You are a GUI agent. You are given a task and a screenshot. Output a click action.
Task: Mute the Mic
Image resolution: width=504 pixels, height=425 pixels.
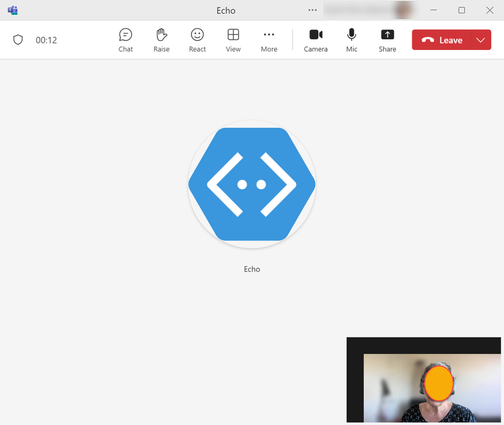pyautogui.click(x=352, y=40)
